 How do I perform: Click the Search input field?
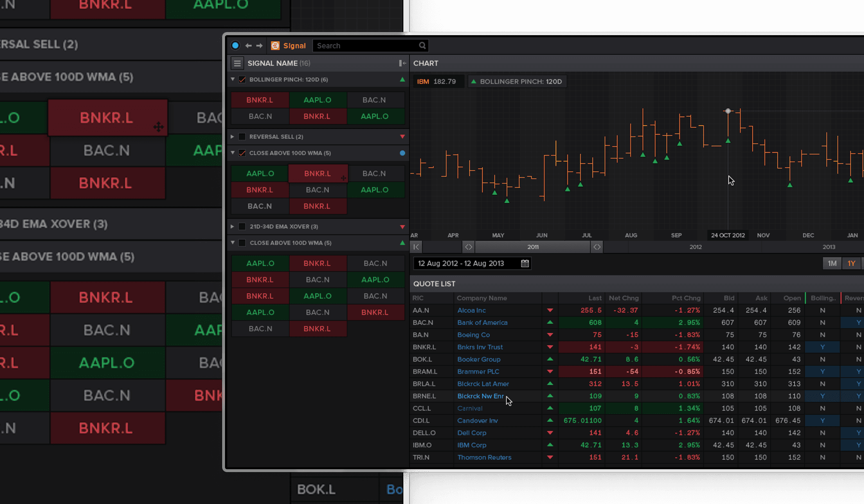tap(366, 45)
